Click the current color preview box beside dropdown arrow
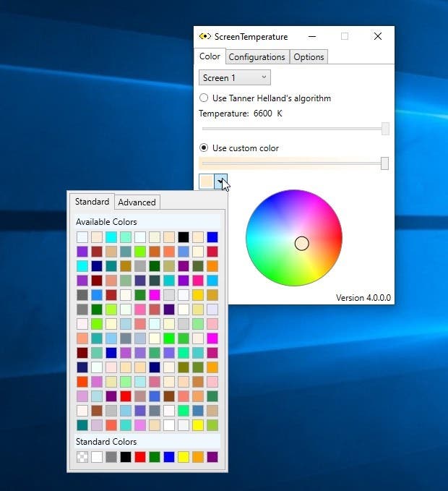 tap(207, 181)
